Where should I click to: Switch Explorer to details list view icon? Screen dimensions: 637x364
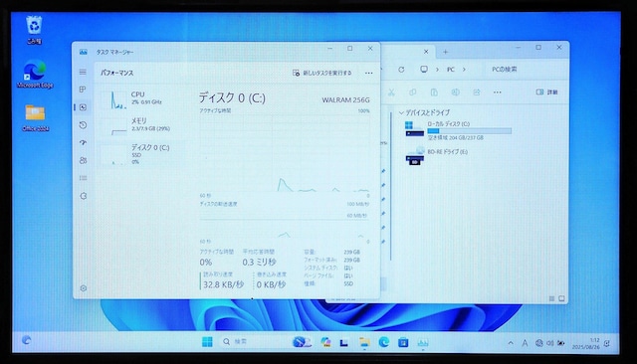551,298
